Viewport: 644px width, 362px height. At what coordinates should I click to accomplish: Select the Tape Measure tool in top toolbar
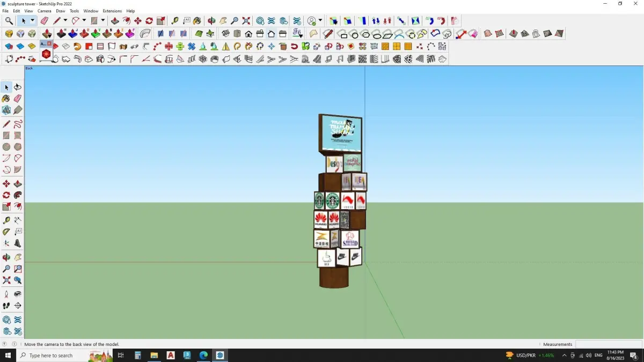[x=175, y=21]
